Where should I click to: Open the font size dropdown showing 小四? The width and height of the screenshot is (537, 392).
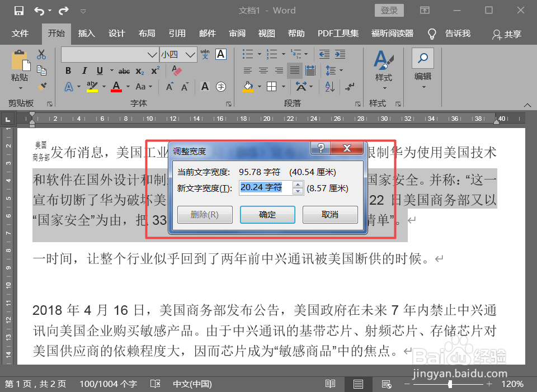click(189, 55)
